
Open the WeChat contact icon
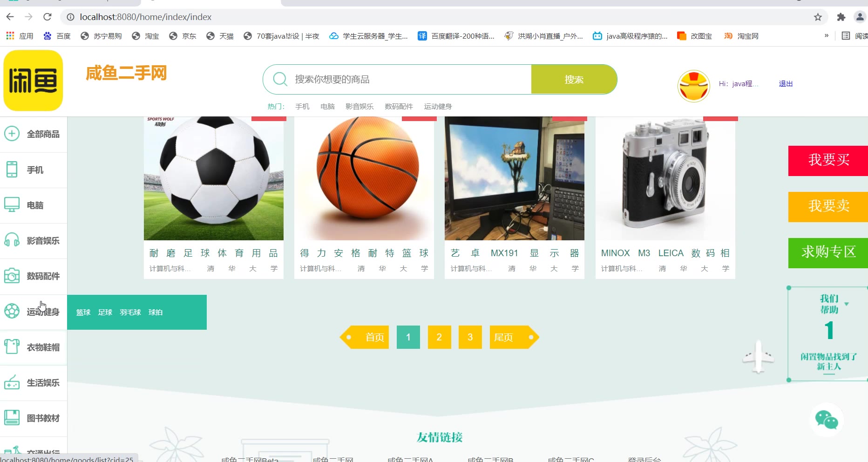coord(827,420)
